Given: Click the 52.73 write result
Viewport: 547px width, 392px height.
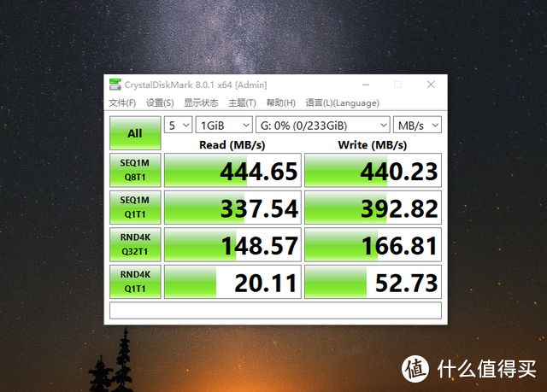Looking at the screenshot, I should [373, 282].
